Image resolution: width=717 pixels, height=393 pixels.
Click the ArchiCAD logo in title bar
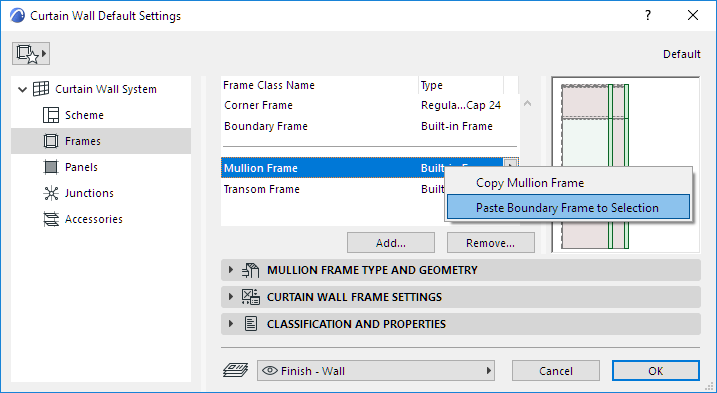pyautogui.click(x=17, y=16)
